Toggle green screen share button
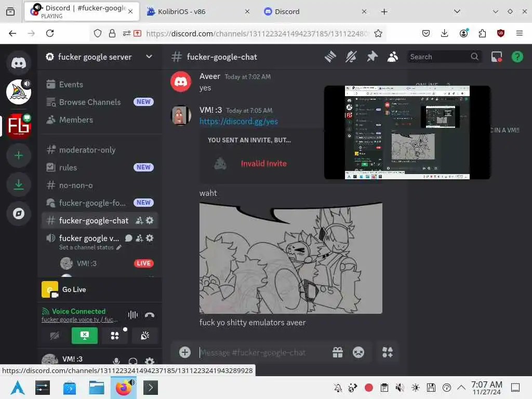This screenshot has width=532, height=399. [85, 336]
